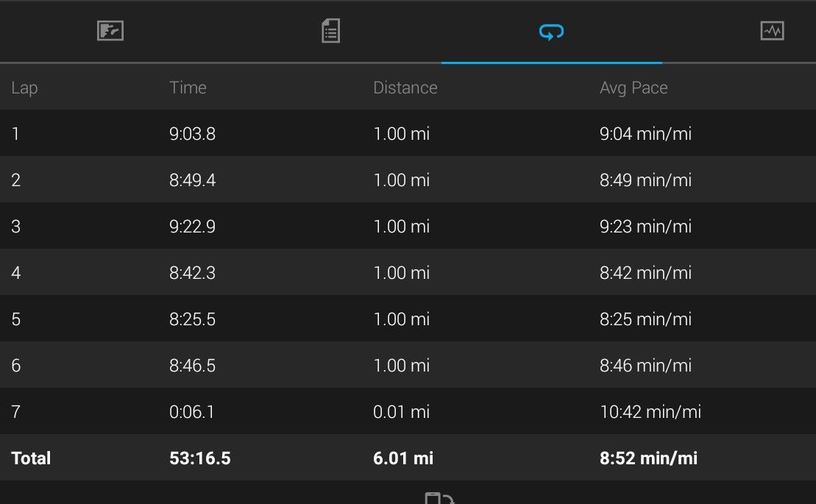Open lap 7 row with 0:06.1 time
Image resolution: width=816 pixels, height=504 pixels.
[x=408, y=411]
